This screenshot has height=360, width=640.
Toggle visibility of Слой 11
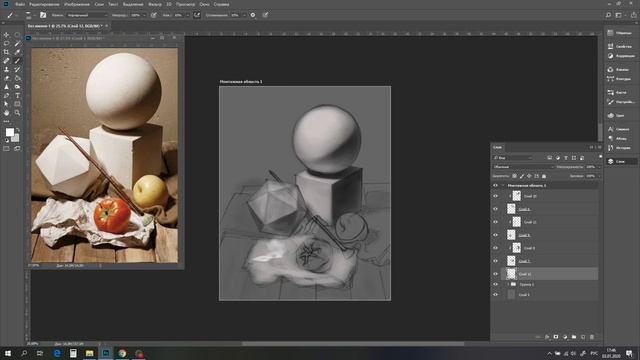point(496,222)
